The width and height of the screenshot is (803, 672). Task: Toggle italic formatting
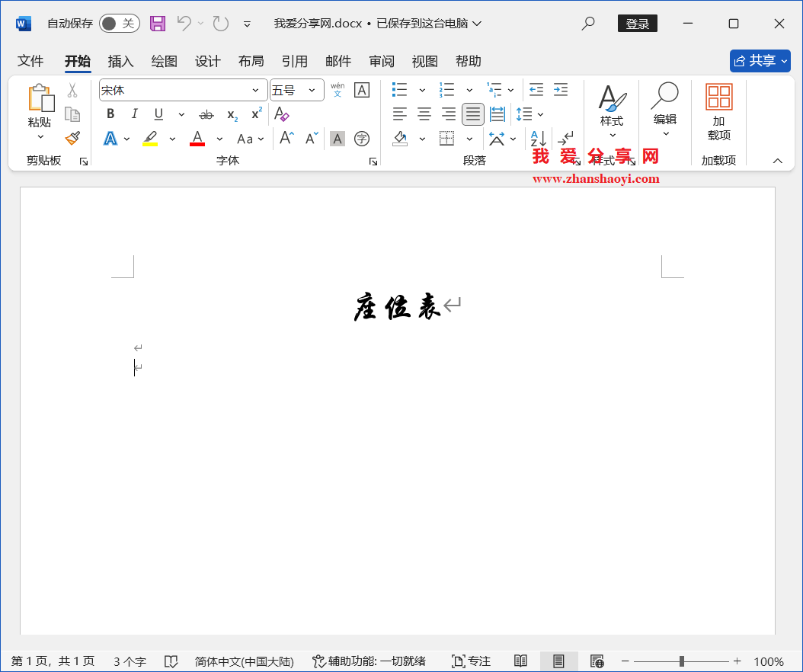(134, 114)
